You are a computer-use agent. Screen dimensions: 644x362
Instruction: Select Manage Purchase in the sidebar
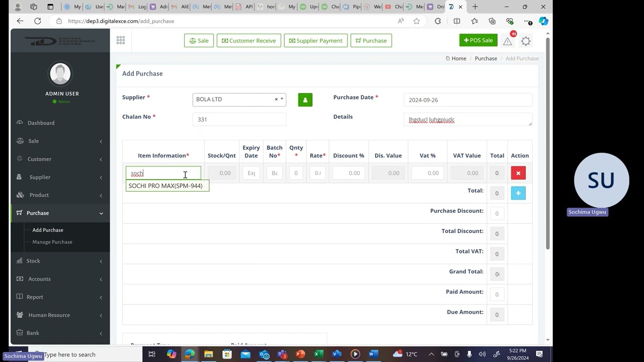(x=52, y=242)
